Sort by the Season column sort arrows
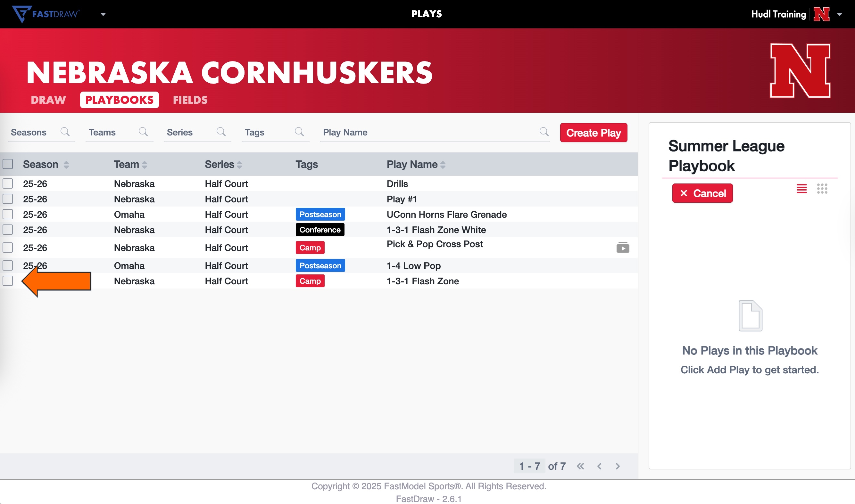Viewport: 855px width, 504px height. [66, 165]
